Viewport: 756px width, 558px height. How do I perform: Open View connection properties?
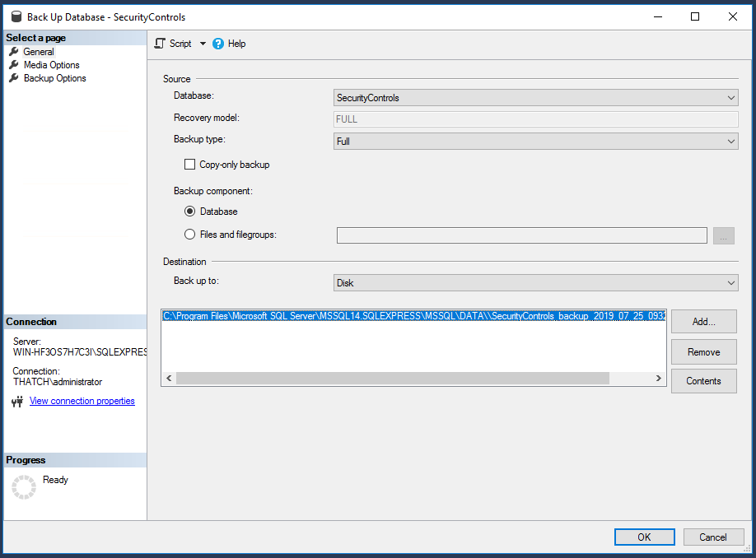coord(82,401)
